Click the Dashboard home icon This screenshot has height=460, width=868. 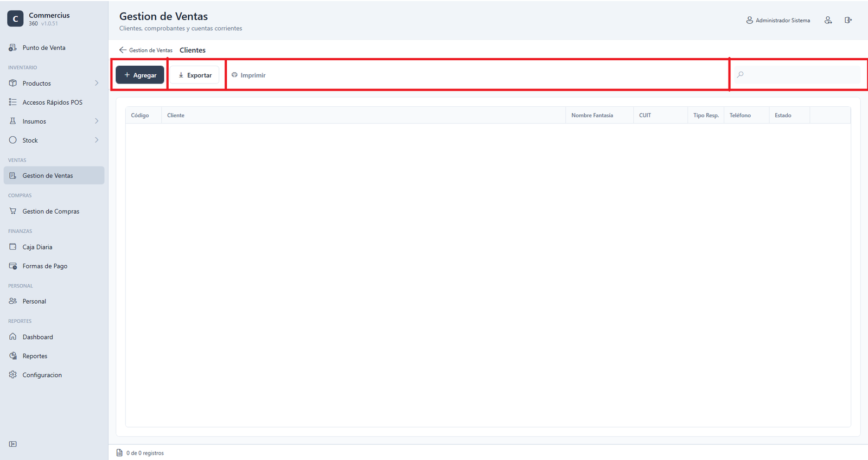pos(13,337)
